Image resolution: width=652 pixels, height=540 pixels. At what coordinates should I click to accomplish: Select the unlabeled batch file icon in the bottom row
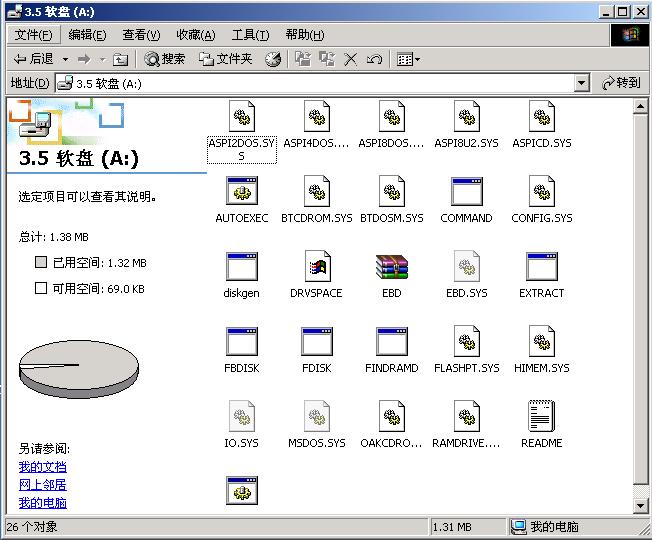coord(242,491)
